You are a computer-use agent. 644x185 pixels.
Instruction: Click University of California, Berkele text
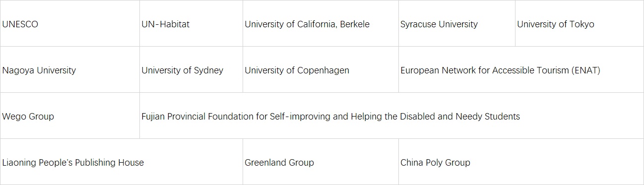tap(307, 24)
